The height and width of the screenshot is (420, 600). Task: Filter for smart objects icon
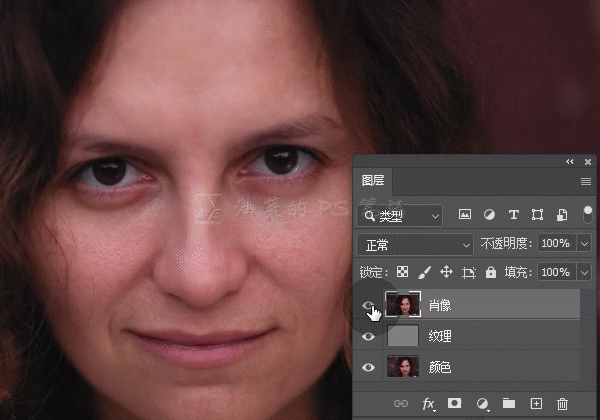[x=562, y=215]
